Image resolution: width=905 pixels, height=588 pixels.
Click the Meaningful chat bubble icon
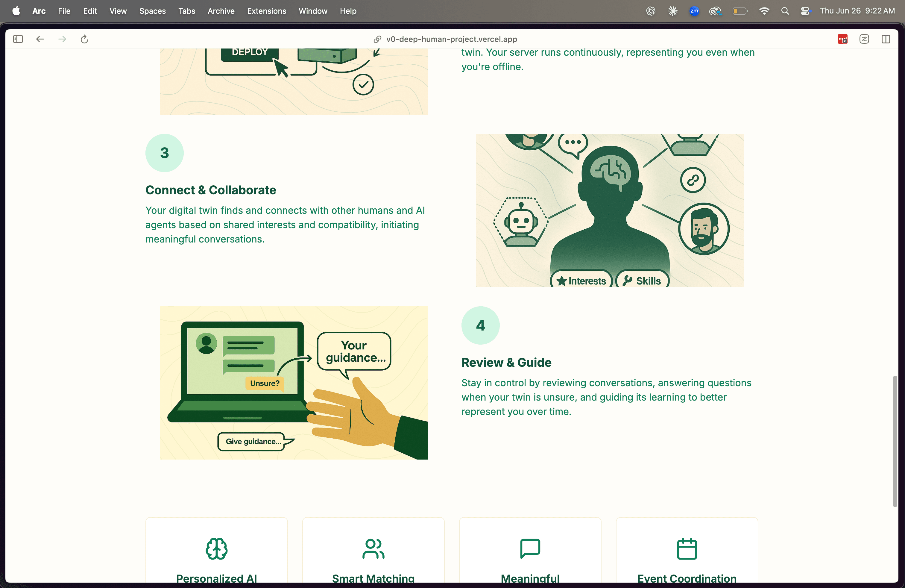point(530,549)
